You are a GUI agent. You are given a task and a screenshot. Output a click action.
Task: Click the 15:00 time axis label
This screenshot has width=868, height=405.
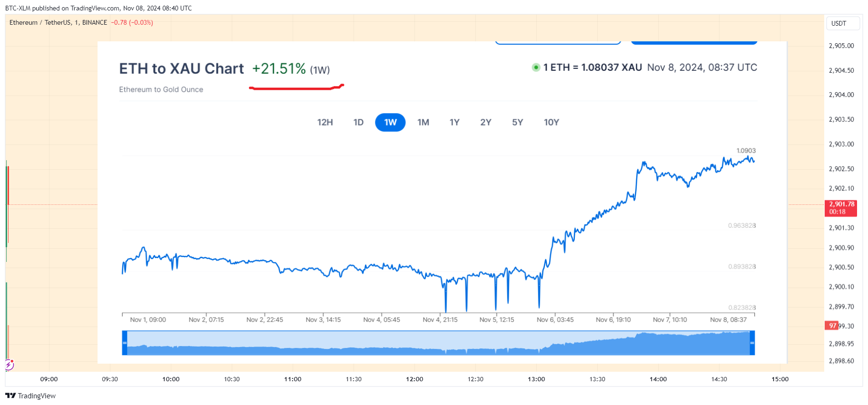click(780, 379)
